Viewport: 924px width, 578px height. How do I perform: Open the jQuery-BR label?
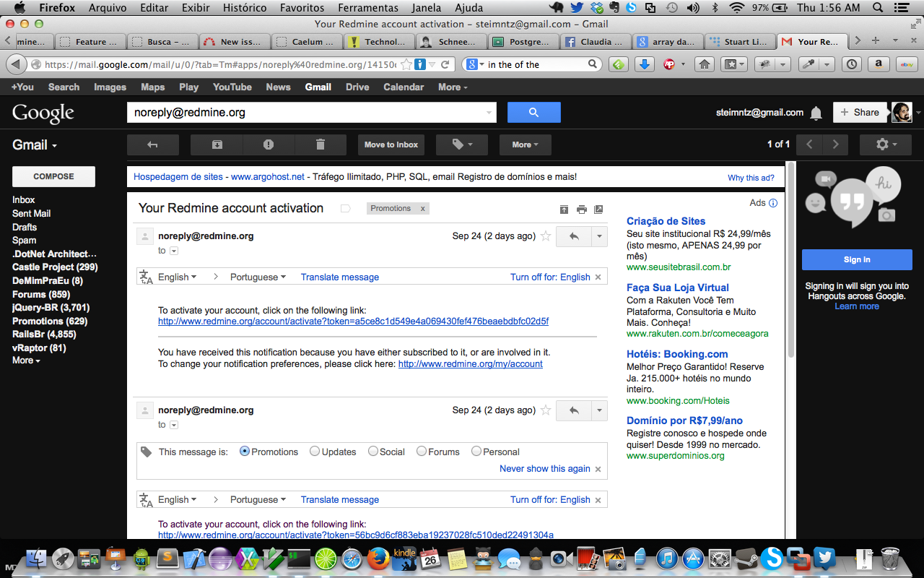click(51, 308)
